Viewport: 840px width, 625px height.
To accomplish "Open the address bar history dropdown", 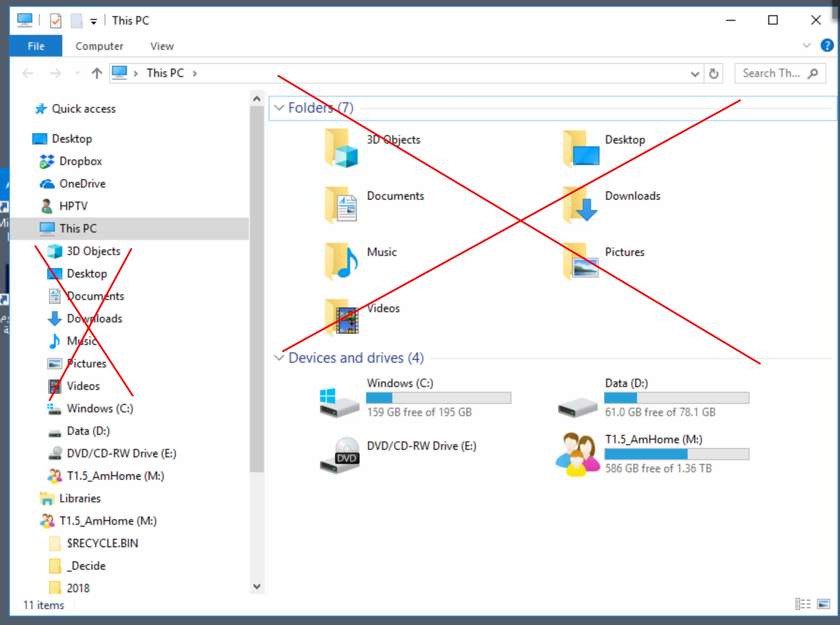I will pos(695,73).
